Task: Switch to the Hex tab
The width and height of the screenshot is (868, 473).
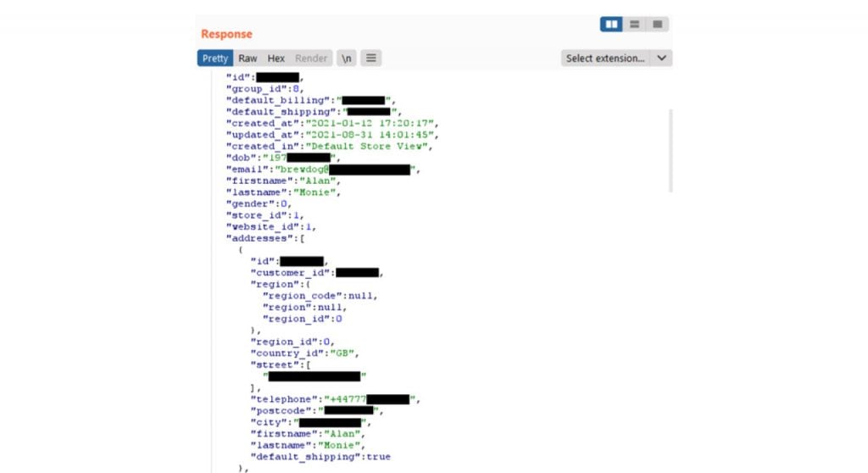Action: coord(275,58)
